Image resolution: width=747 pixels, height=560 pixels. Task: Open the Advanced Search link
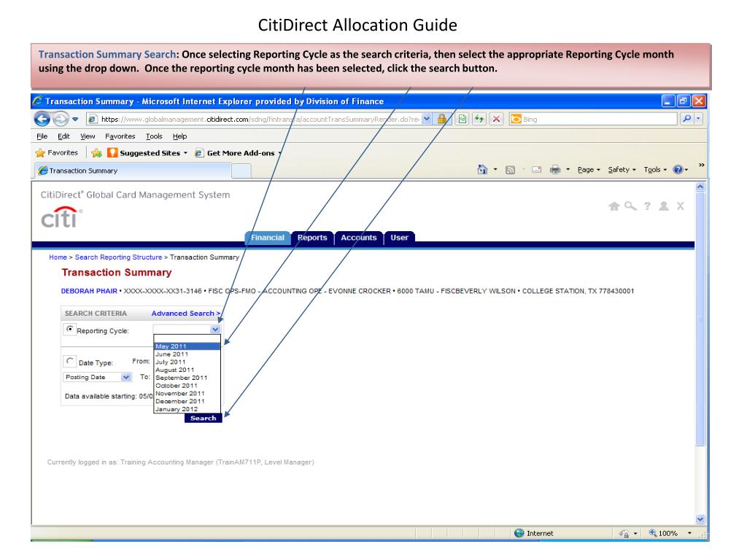[186, 314]
